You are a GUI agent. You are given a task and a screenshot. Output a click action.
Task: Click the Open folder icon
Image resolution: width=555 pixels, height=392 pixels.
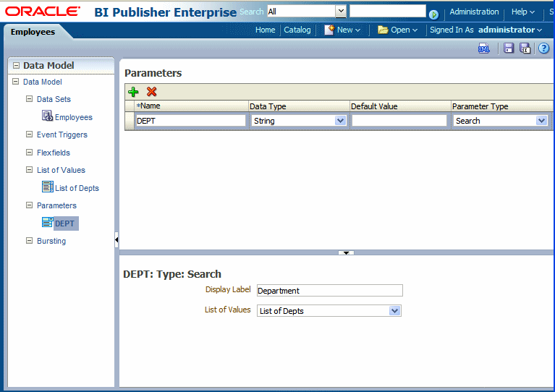coord(383,30)
